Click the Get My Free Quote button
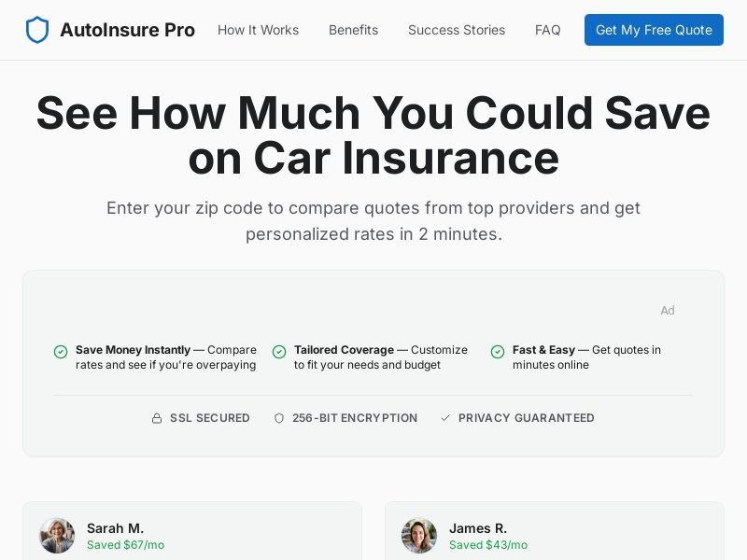Screen dimensions: 747x560 (654, 30)
